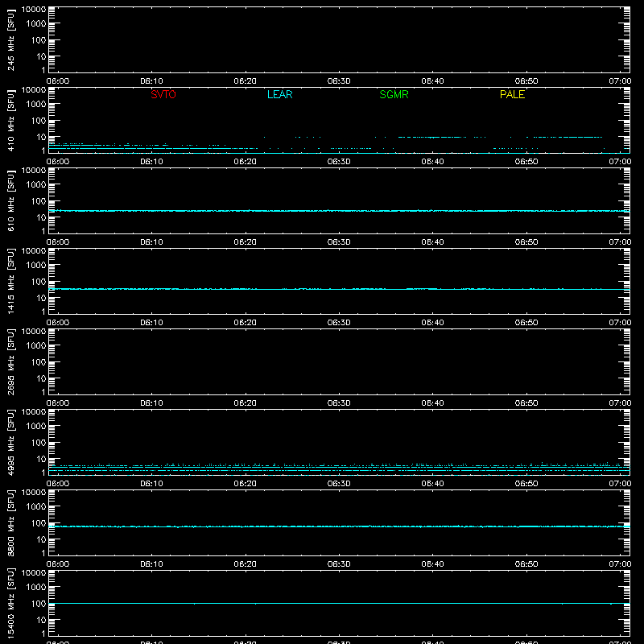Click 07:00 time label under 245 MHz plot
Image resolution: width=644 pixels, height=644 pixels.
point(620,81)
